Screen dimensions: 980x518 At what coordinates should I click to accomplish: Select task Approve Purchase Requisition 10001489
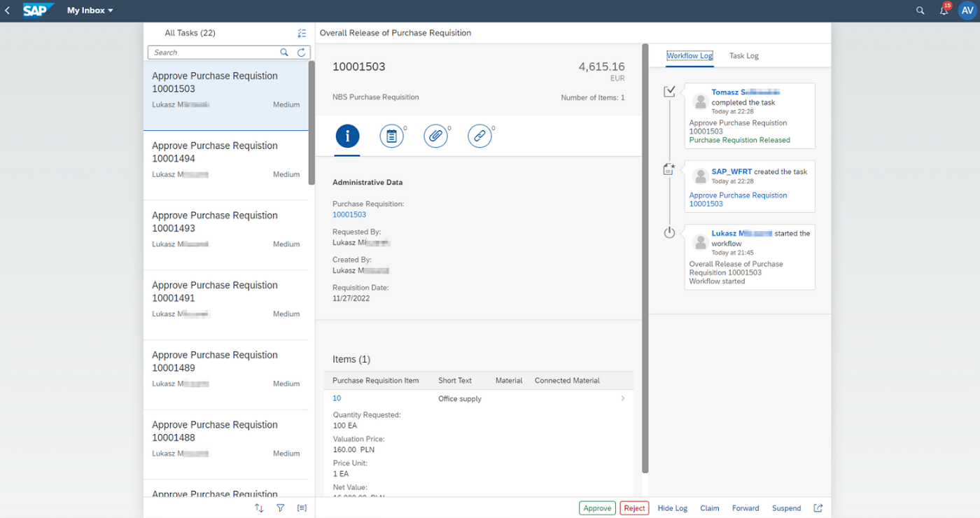point(225,375)
